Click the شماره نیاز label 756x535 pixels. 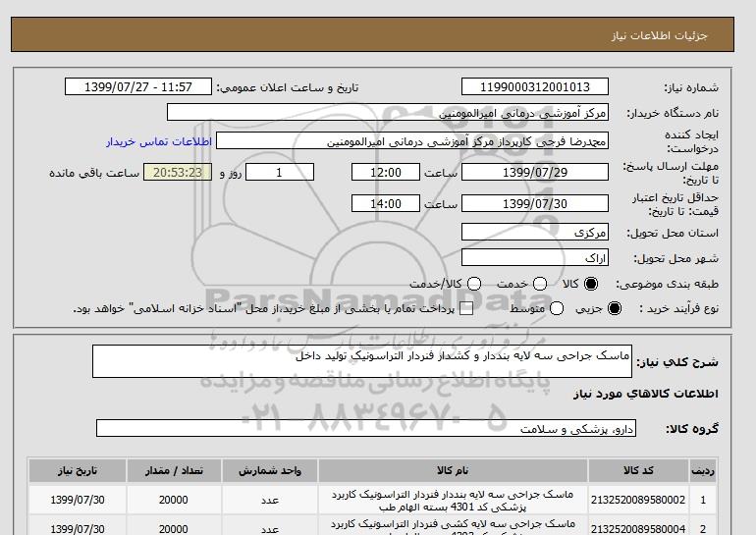[x=691, y=87]
